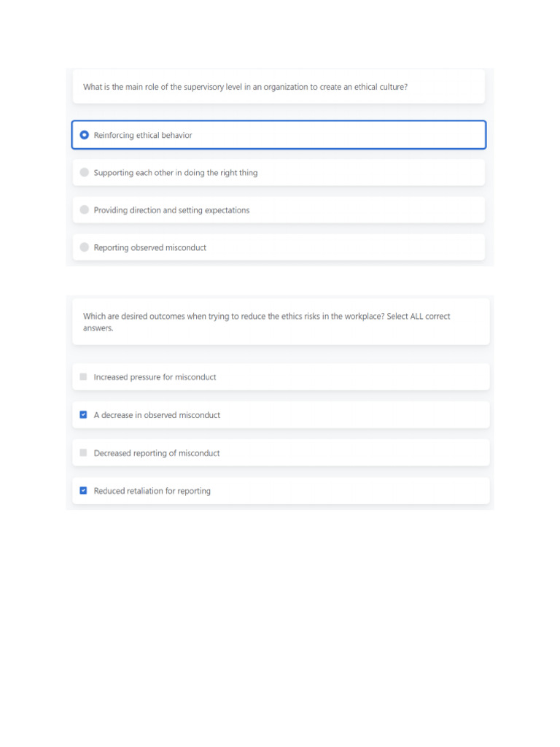Choose the 'Supporting each other' radio button
Image resolution: width=560 pixels, height=747 pixels.
tap(85, 173)
